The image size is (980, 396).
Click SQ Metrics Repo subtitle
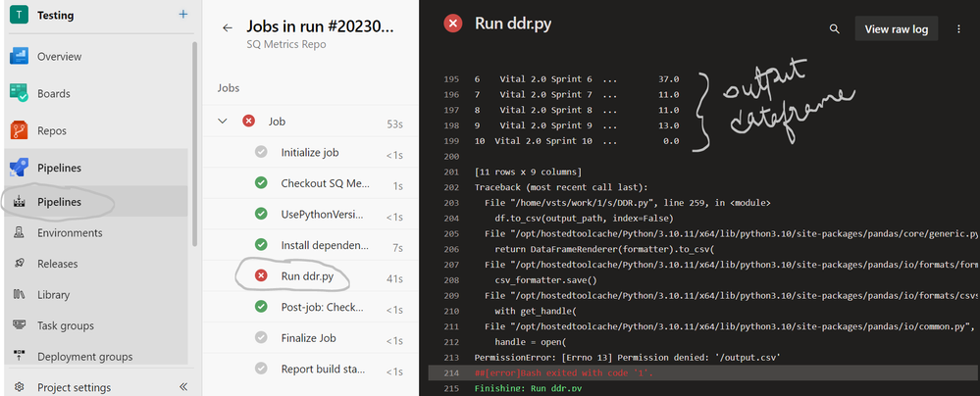point(286,44)
